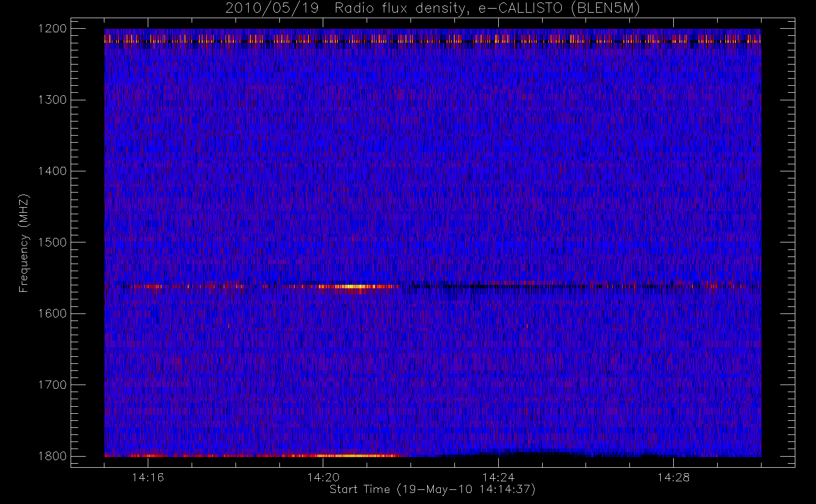Select the 1700 frequency tick label

53,385
